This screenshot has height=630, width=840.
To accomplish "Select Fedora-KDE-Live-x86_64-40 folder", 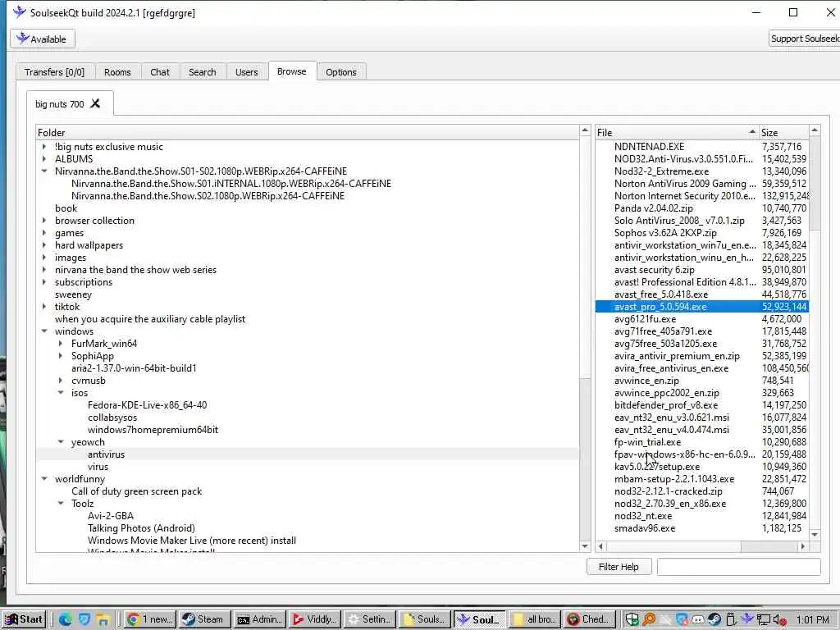I will coord(148,405).
